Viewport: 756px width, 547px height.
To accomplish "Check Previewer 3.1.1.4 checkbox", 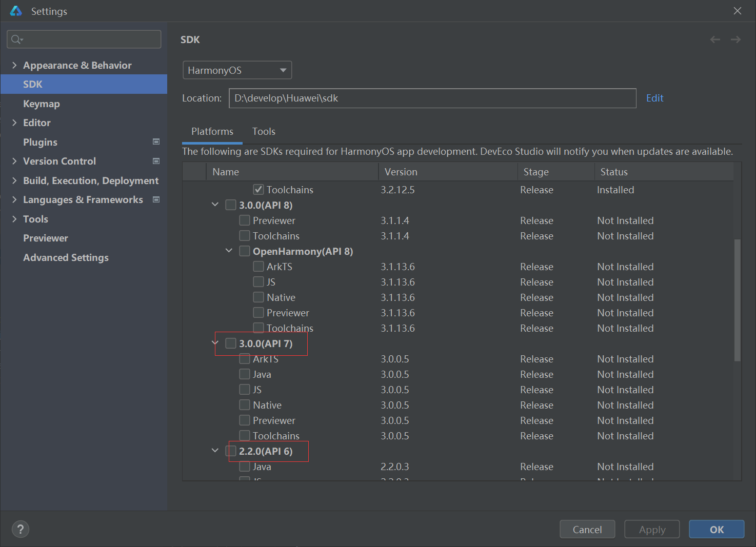I will pyautogui.click(x=245, y=220).
